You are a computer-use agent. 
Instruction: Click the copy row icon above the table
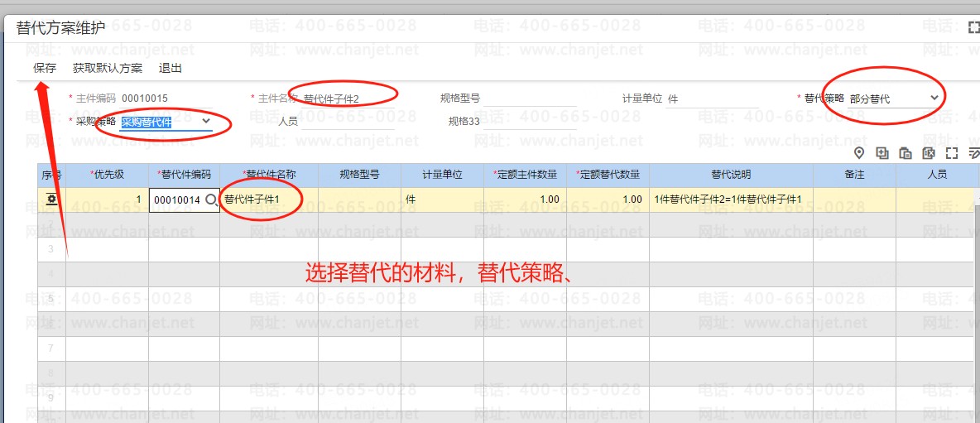906,153
